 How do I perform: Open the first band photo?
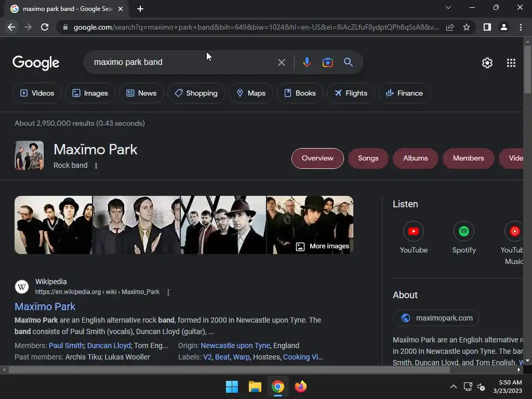pos(54,225)
